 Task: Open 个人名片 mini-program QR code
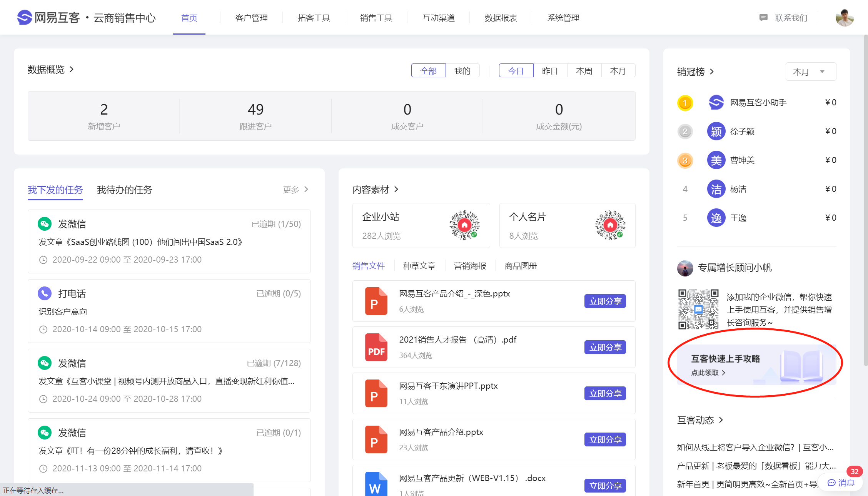click(610, 225)
